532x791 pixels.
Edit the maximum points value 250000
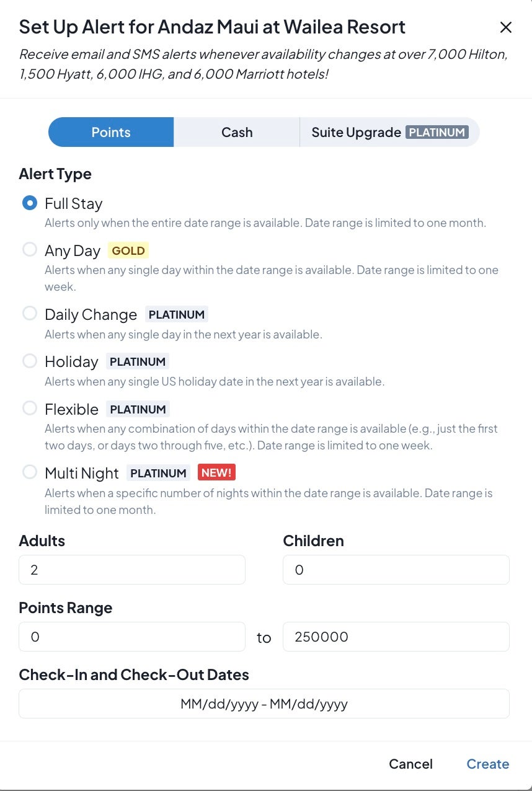click(396, 637)
